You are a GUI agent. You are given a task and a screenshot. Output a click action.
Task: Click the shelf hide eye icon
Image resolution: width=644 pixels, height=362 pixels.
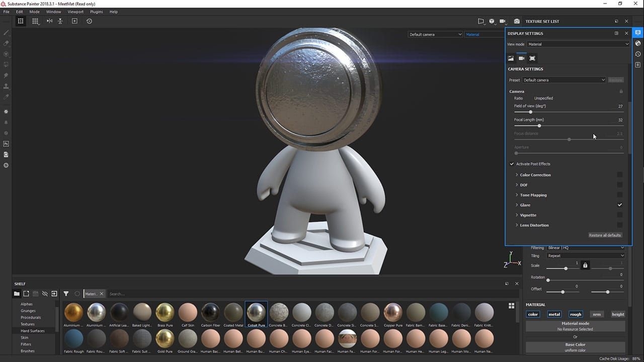[x=45, y=294]
